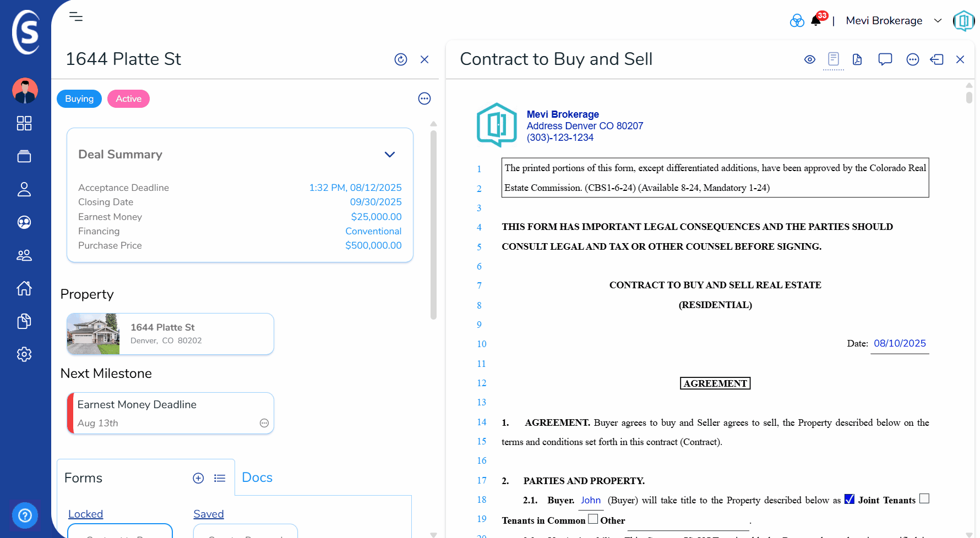Click the Mevi Brokerage door logo in the header
980x538 pixels.
click(x=963, y=21)
